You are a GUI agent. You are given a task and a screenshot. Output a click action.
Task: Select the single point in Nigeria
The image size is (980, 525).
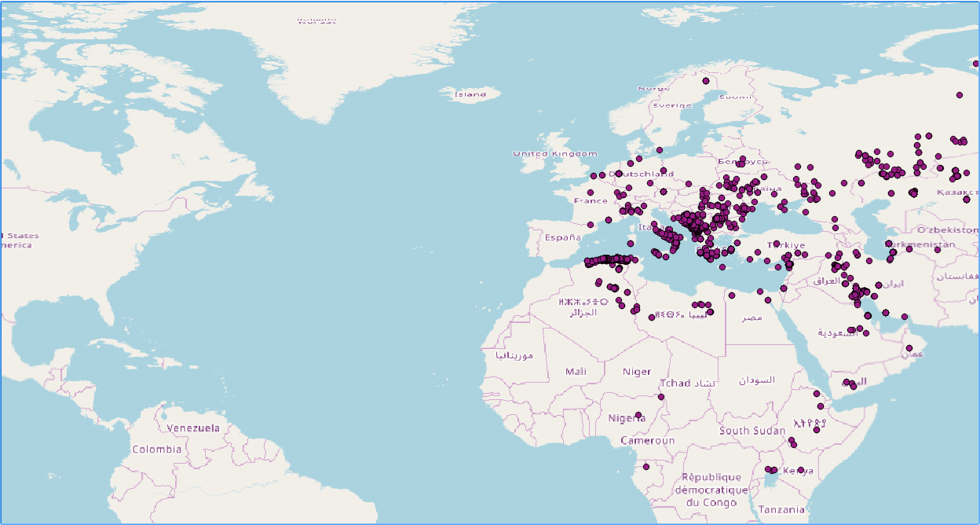[x=638, y=415]
